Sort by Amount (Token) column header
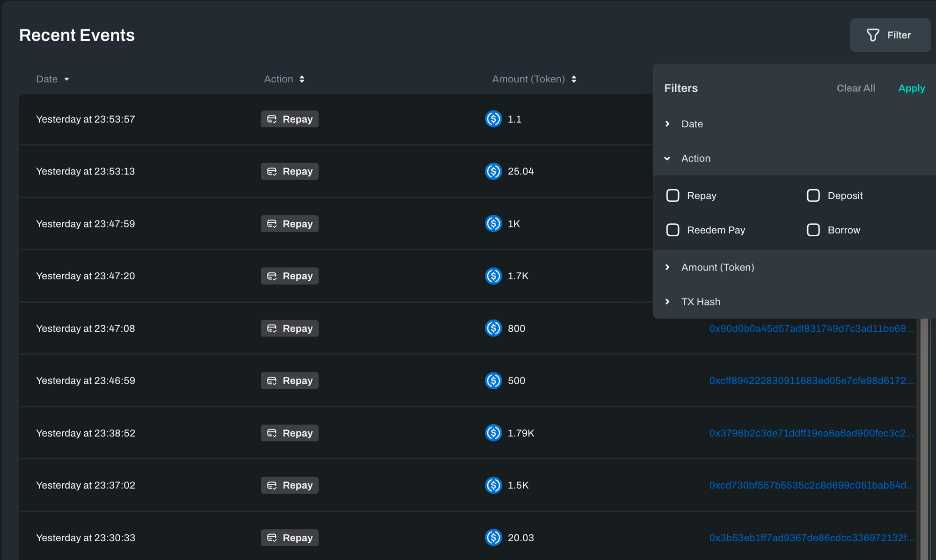This screenshot has width=936, height=560. point(534,79)
